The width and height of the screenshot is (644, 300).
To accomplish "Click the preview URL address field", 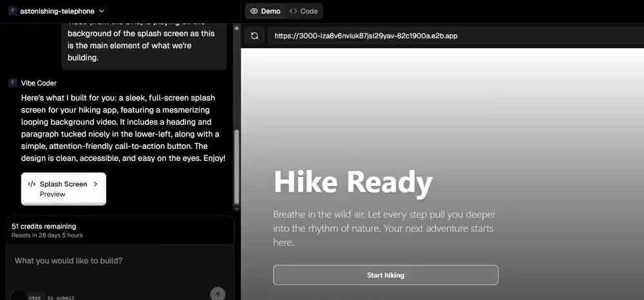I will (456, 35).
